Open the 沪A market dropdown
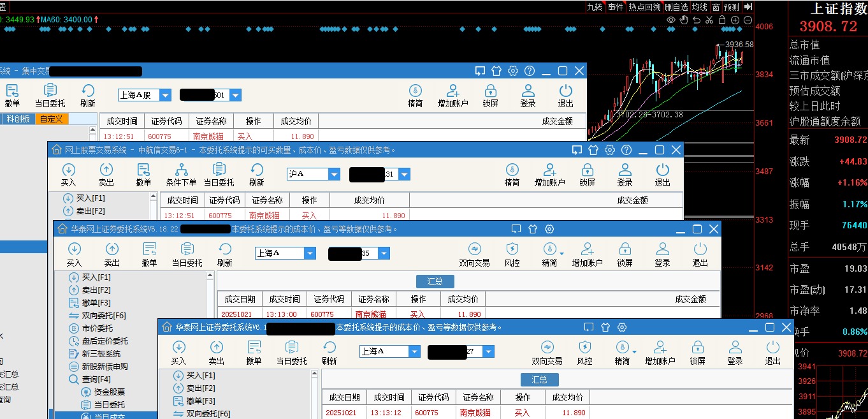Image resolution: width=868 pixels, height=419 pixels. point(334,174)
